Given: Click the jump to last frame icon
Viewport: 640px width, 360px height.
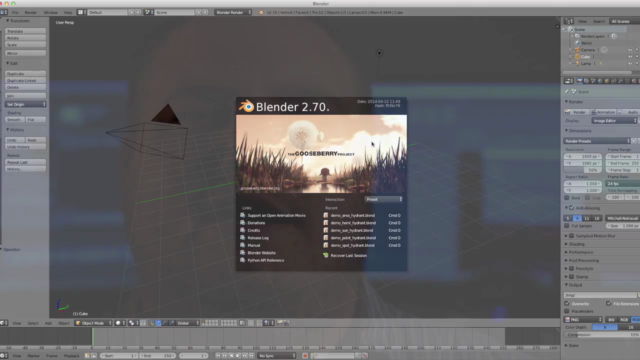Looking at the screenshot, I should tap(251, 356).
